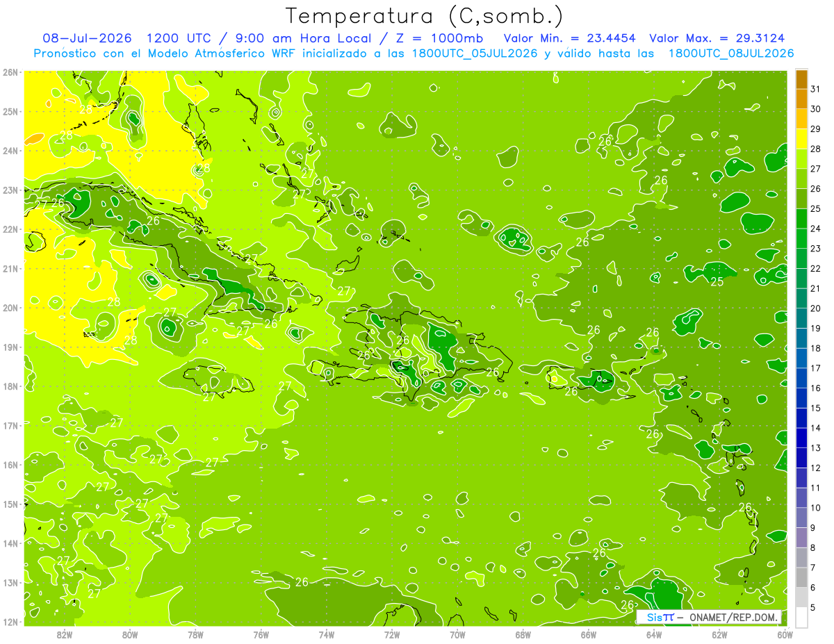Click the '25N' latitude axis label
Image resolution: width=834 pixels, height=644 pixels.
10,111
